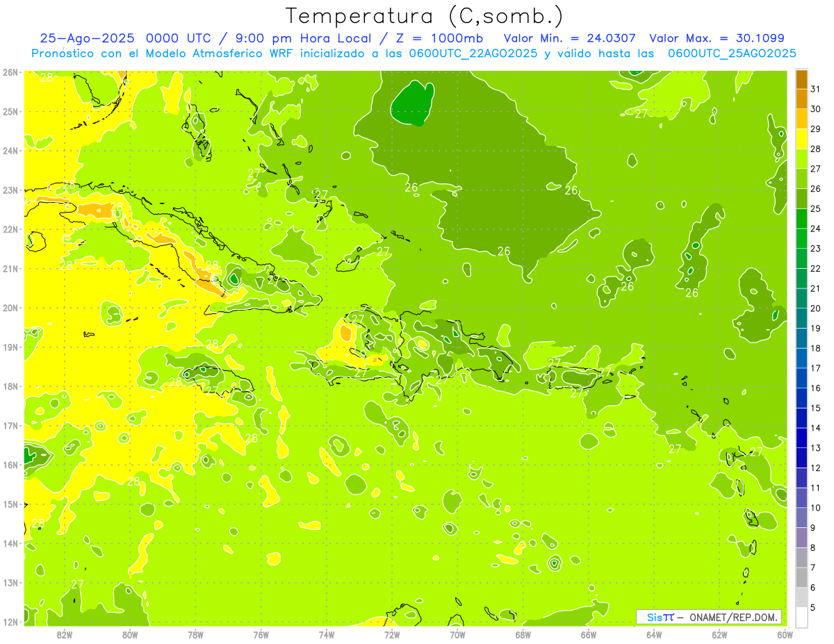This screenshot has height=644, width=834.
Task: Click the "62W" longitude axis label
Action: point(719,634)
